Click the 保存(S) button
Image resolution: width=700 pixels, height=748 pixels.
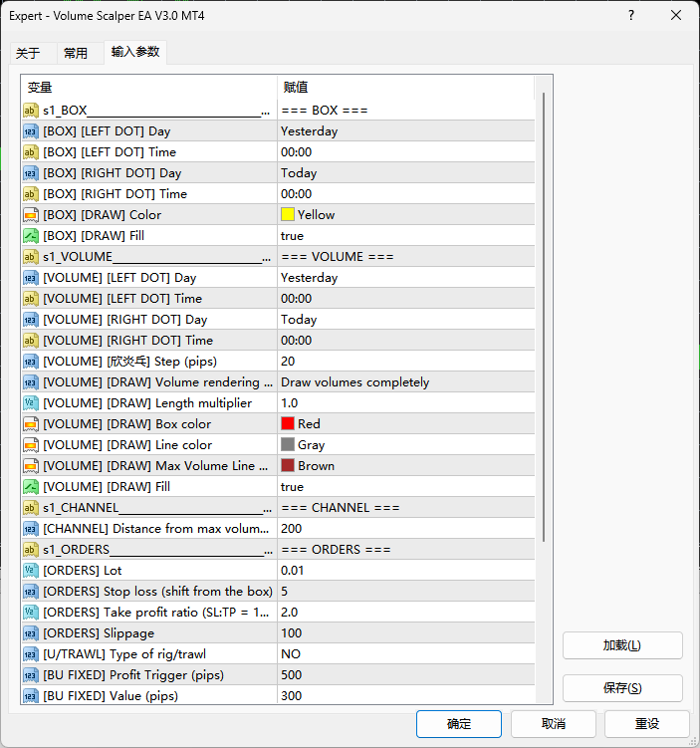[622, 688]
